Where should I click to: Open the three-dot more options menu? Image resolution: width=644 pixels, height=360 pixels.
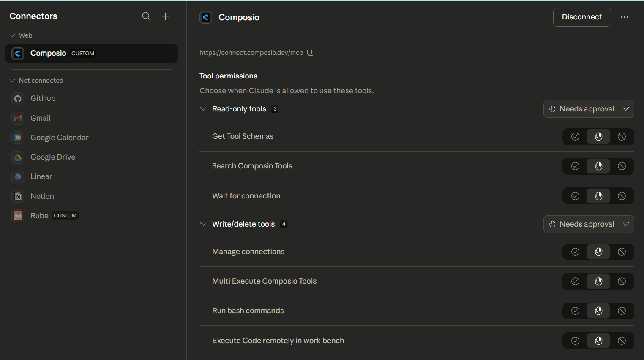(x=625, y=17)
